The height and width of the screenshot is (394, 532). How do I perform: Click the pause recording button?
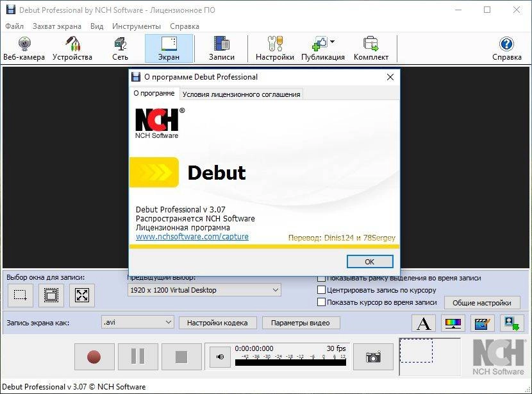click(x=138, y=357)
